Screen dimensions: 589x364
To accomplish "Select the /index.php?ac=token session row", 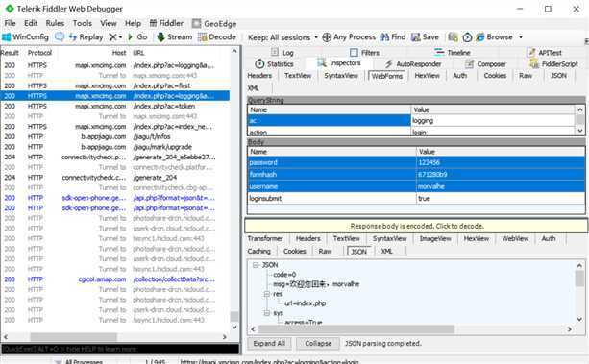I will [x=115, y=106].
